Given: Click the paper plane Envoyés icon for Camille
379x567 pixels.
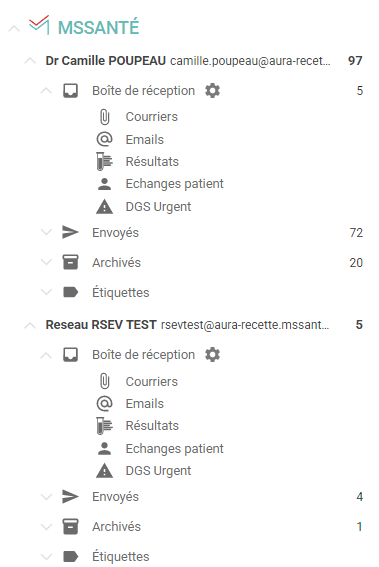Looking at the screenshot, I should tap(70, 232).
